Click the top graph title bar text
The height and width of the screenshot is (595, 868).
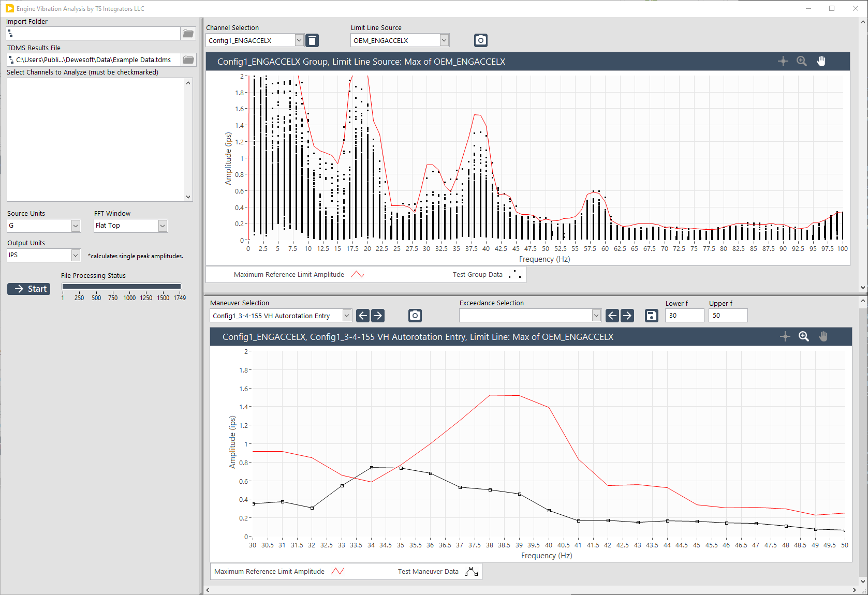[361, 62]
